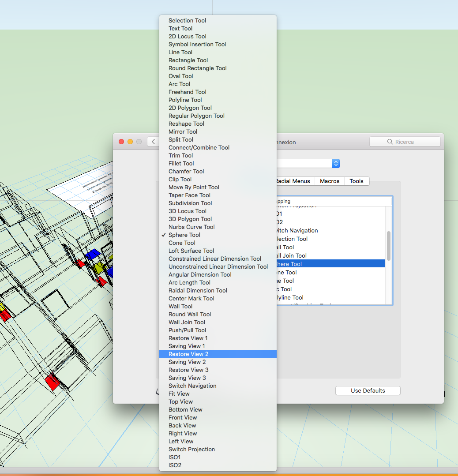458x476 pixels.
Task: Pick Switch Projection in the popup menu
Action: point(191,449)
